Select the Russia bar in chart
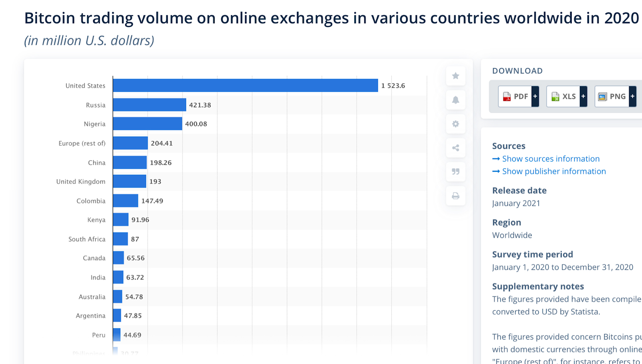Screen dimensions: 642x364 click(x=149, y=105)
